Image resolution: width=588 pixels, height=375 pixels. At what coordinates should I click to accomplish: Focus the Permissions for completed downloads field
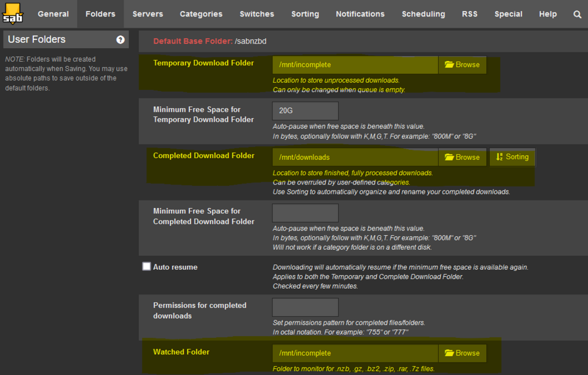(305, 307)
